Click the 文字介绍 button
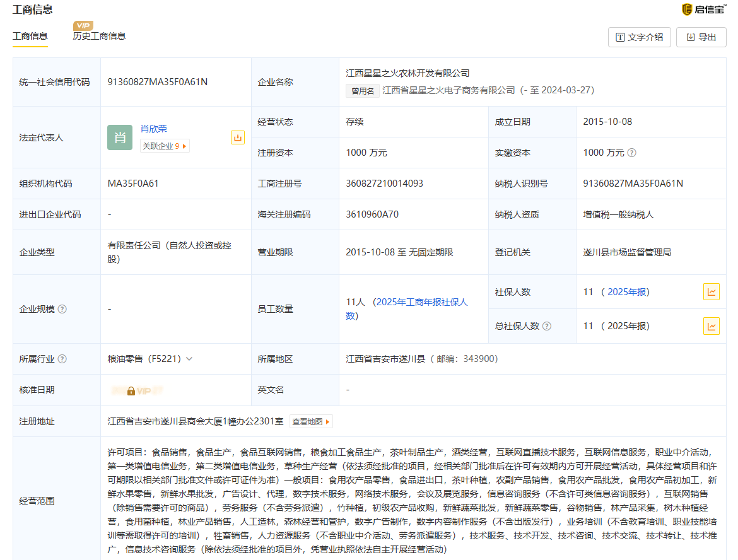This screenshot has height=560, width=738. 639,37
